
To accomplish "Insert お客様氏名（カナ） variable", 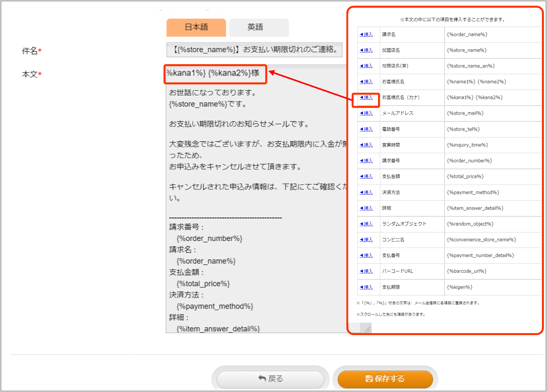I will click(366, 97).
